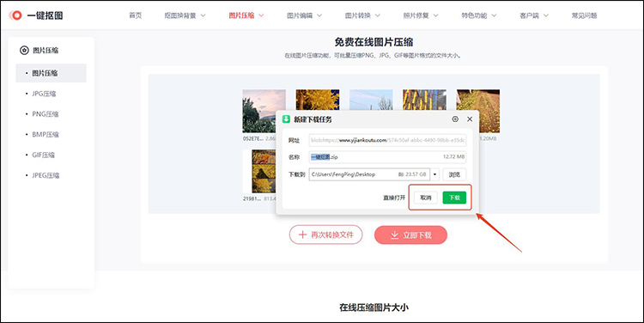The height and width of the screenshot is (323, 644).
Task: Close the 新建下载任务 dialog
Action: click(x=470, y=119)
